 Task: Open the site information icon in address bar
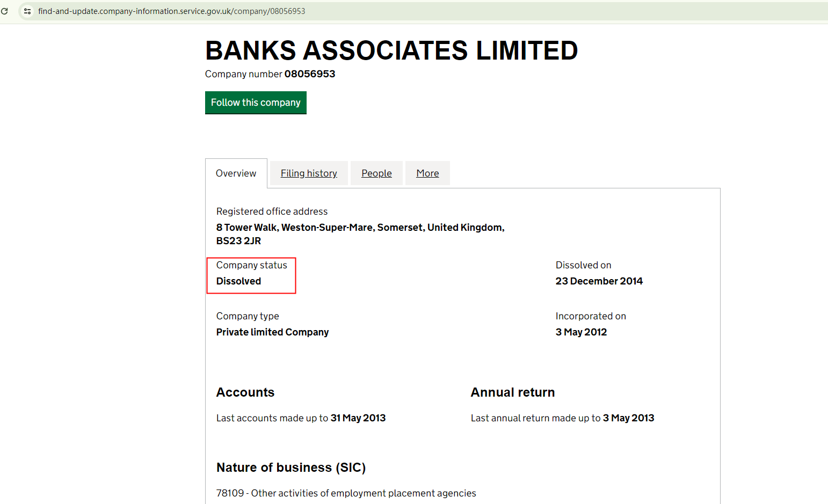[x=27, y=11]
